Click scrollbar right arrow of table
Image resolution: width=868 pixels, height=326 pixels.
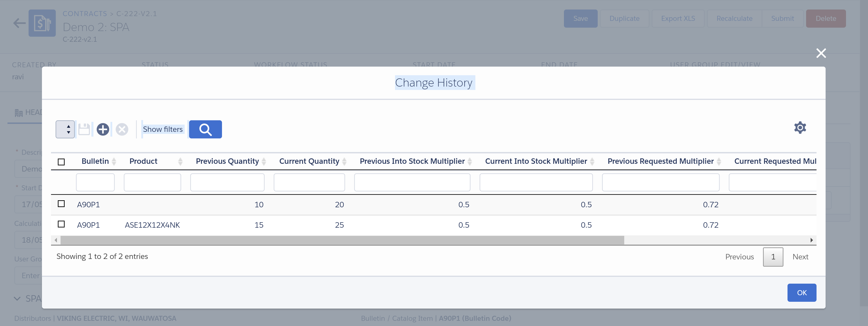click(811, 240)
